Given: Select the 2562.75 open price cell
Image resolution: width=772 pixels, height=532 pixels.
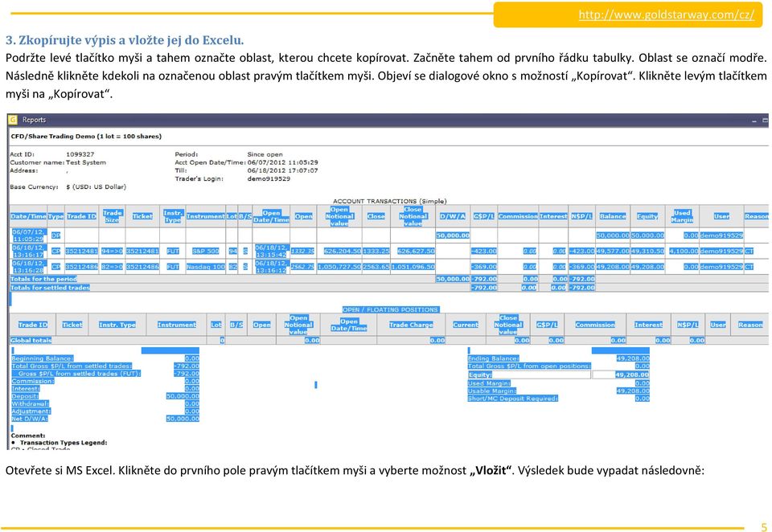Looking at the screenshot, I should tap(302, 267).
